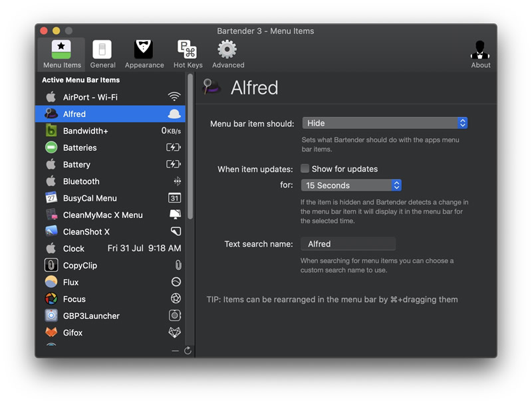The height and width of the screenshot is (404, 532).
Task: Select the Focus list row
Action: click(x=110, y=299)
